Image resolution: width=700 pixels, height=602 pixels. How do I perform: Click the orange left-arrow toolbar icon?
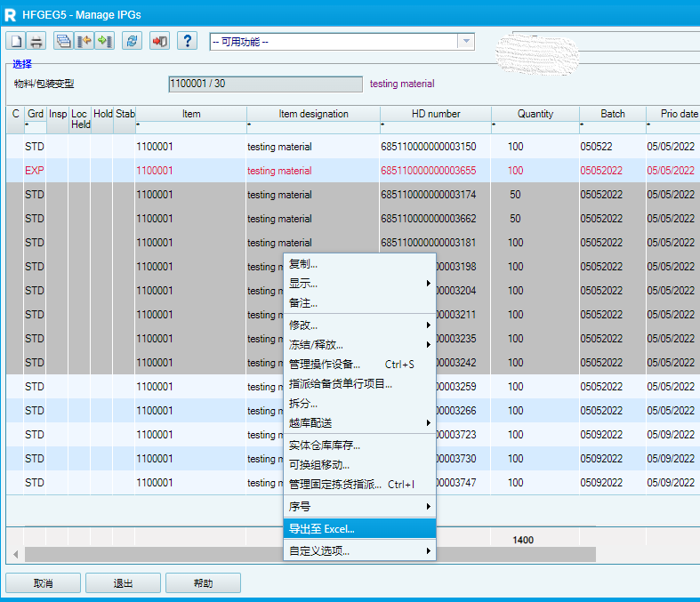click(84, 42)
